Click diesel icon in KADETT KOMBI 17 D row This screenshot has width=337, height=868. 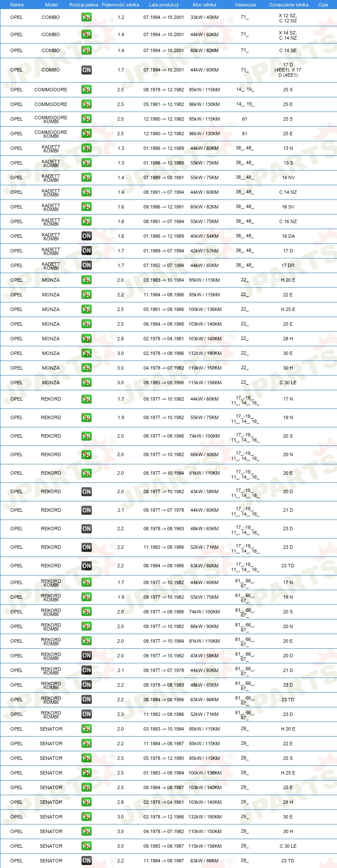(87, 251)
